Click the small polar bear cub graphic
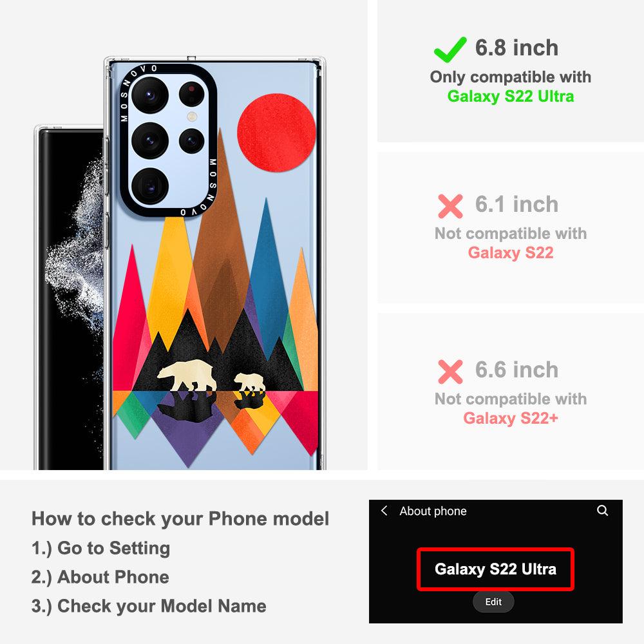 point(250,382)
